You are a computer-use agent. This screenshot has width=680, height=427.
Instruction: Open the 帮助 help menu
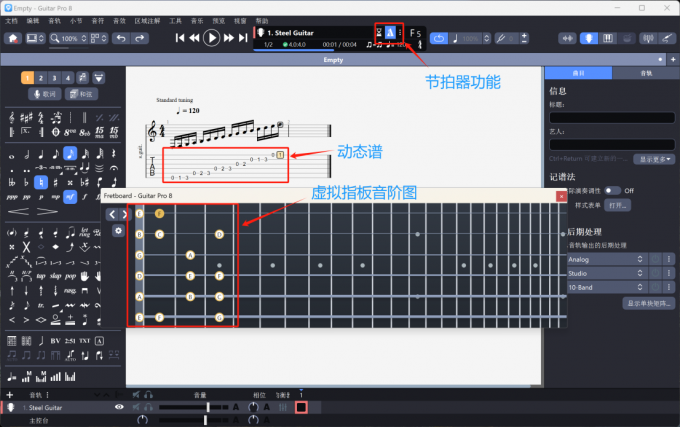point(262,21)
